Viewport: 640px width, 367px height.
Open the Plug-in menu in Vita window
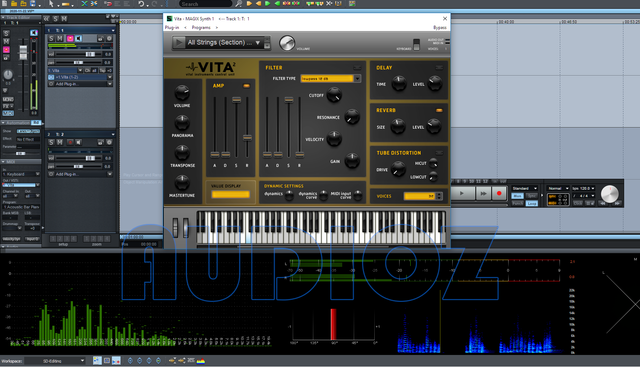pos(172,27)
